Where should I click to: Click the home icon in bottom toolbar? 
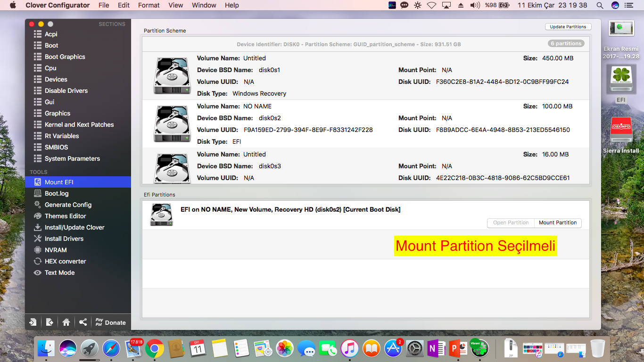[x=66, y=322]
